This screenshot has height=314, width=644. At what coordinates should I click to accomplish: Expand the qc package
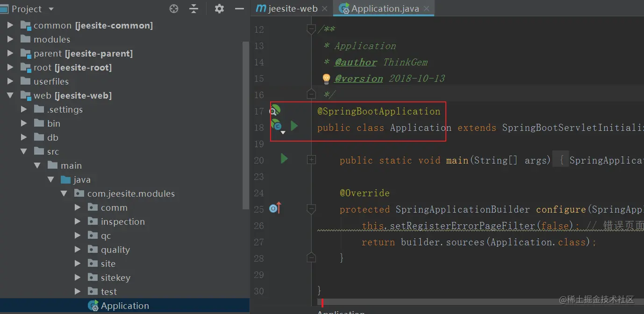point(78,235)
